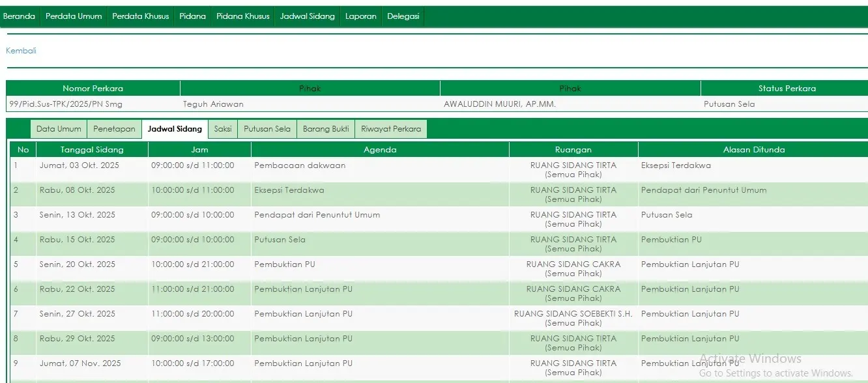Open the Perdata Umum menu
The width and height of the screenshot is (868, 383).
click(74, 16)
